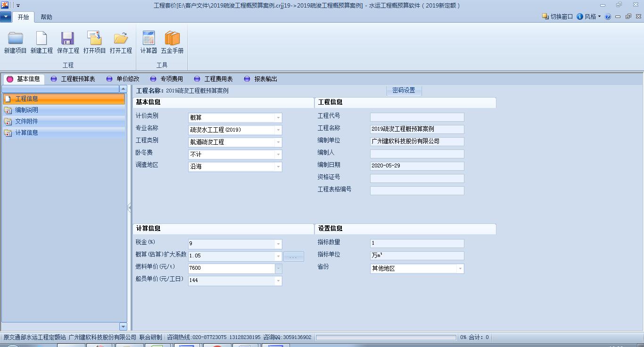Click inside the 编制人 input field
This screenshot has height=347, width=644.
click(417, 154)
